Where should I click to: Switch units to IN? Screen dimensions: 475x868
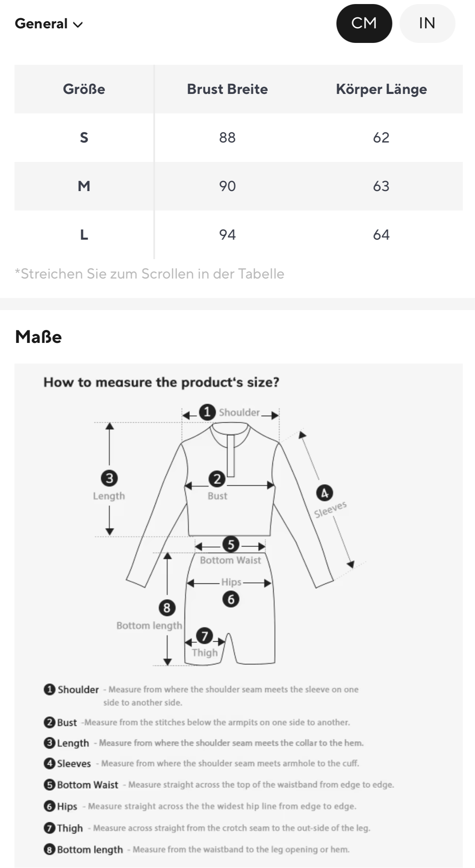pyautogui.click(x=427, y=23)
